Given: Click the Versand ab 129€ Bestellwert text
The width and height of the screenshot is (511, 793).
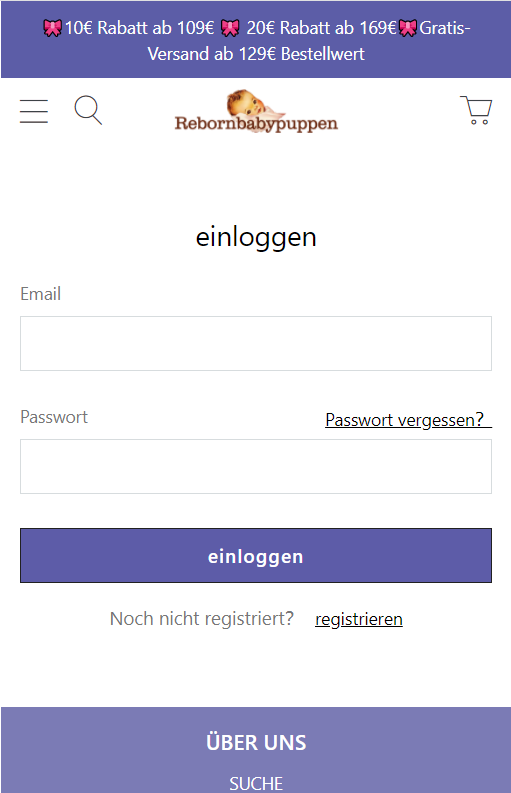Looking at the screenshot, I should point(256,54).
